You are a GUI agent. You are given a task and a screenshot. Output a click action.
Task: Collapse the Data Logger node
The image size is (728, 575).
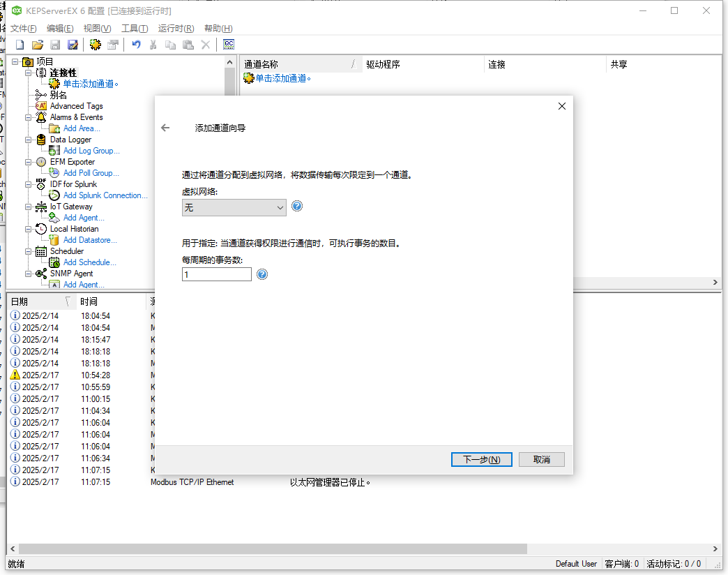coord(29,140)
